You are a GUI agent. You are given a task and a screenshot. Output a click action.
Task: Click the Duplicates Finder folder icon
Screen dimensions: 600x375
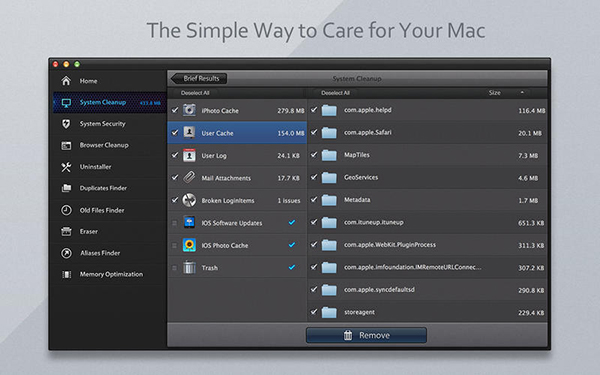[x=66, y=188]
